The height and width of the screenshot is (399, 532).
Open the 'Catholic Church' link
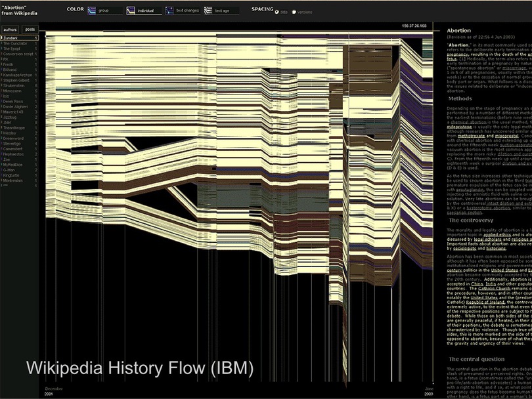point(494,289)
